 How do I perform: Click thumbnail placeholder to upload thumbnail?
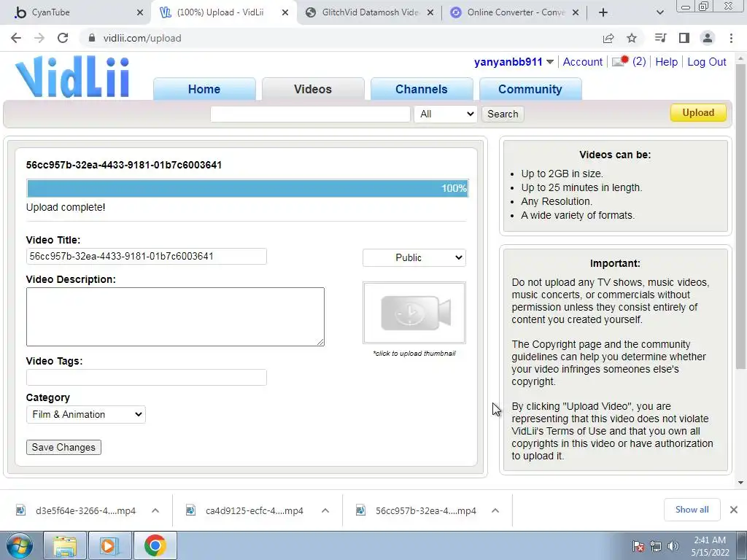414,313
